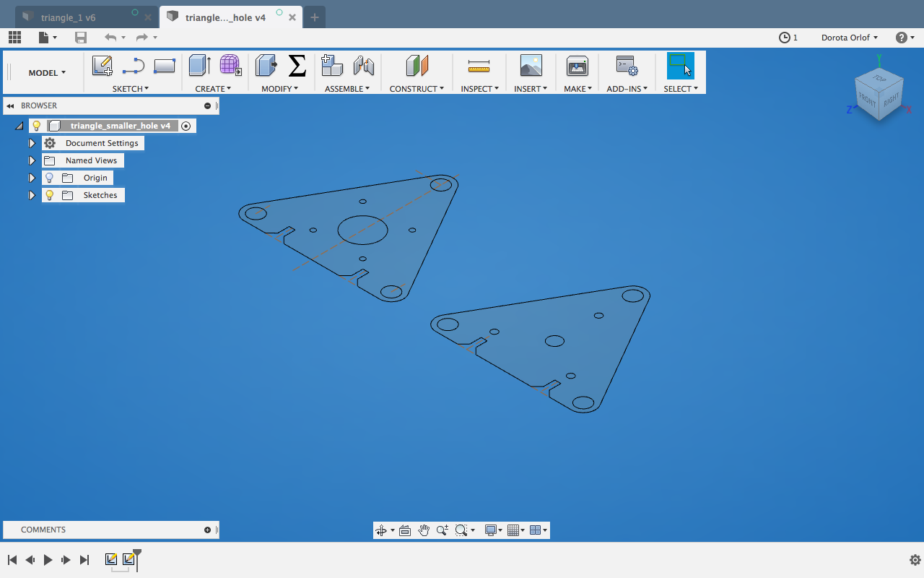924x578 pixels.
Task: Undo the last action
Action: (x=110, y=37)
